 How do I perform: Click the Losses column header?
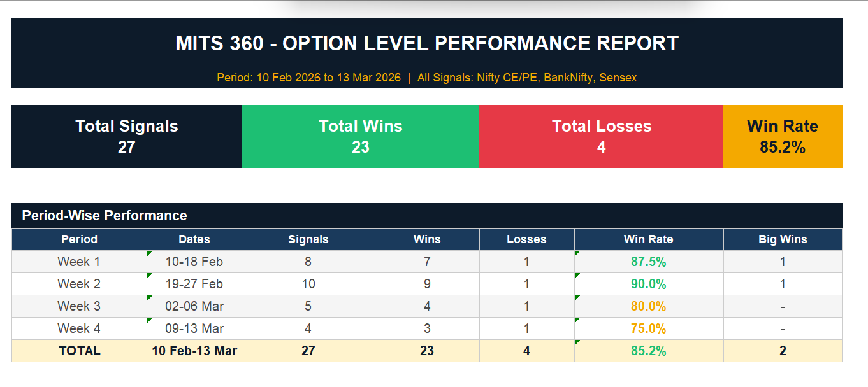coord(526,239)
